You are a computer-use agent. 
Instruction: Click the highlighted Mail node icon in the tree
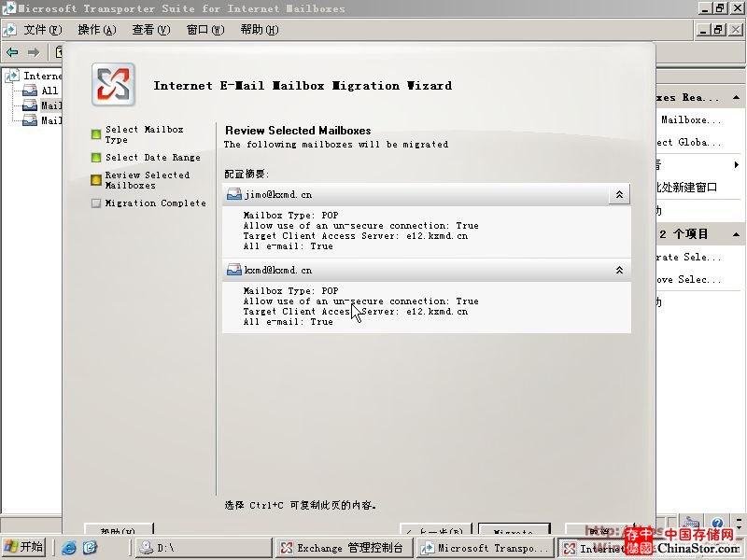30,105
